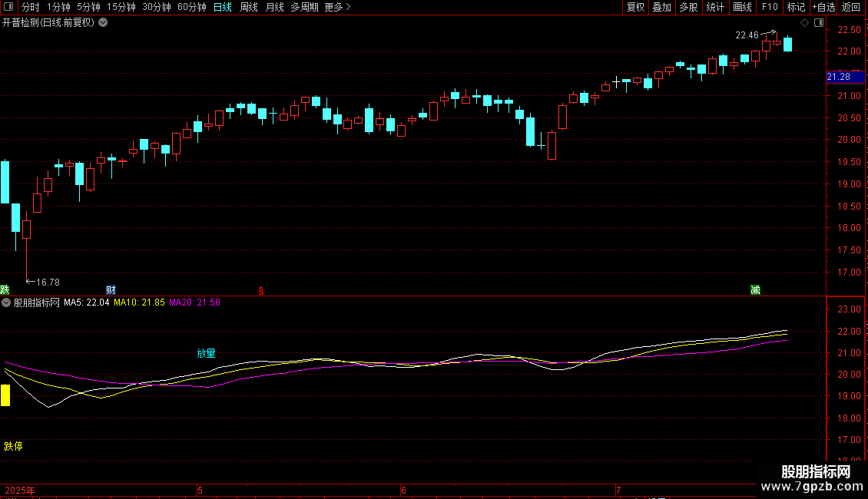This screenshot has height=499, width=868.
Task: Click the 叠加 overlay button
Action: (x=661, y=7)
